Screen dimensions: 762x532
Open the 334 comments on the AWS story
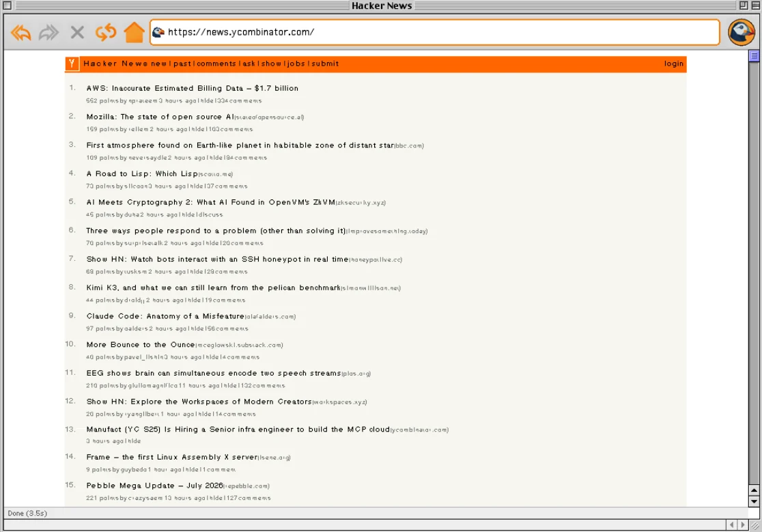pyautogui.click(x=239, y=101)
